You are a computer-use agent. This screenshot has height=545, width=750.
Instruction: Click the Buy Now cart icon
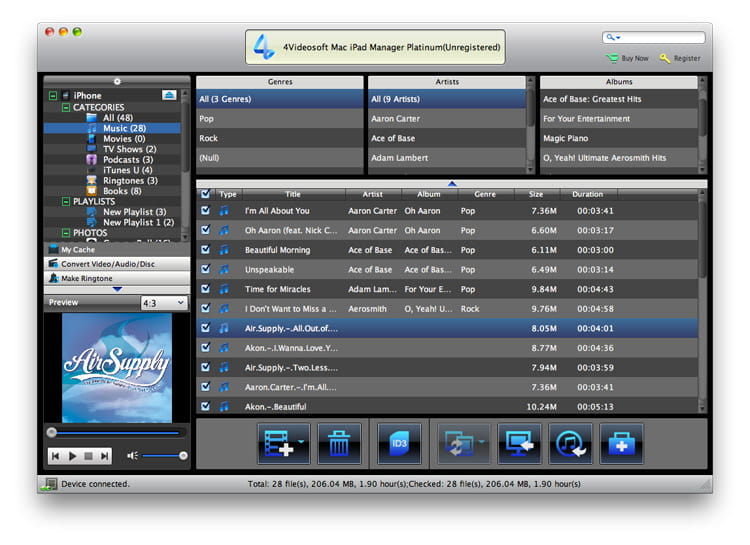tap(611, 58)
